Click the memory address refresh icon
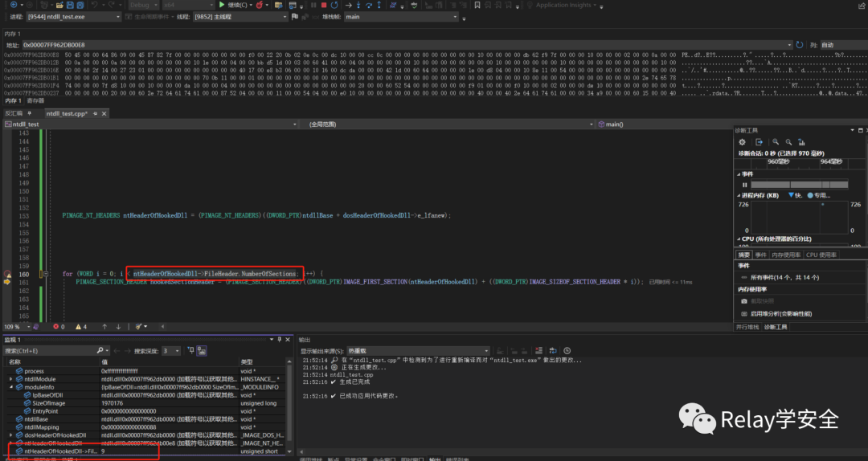The image size is (868, 461). tap(800, 45)
